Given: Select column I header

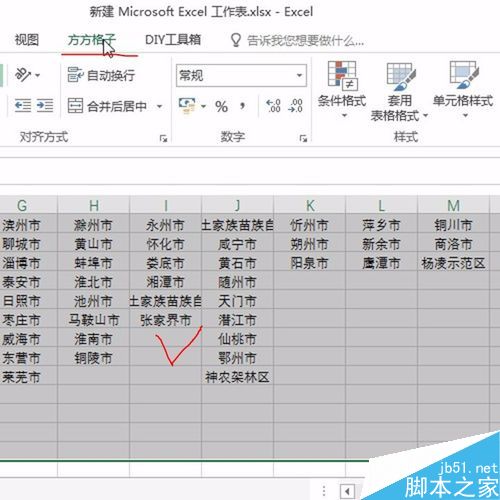Looking at the screenshot, I should point(166,205).
